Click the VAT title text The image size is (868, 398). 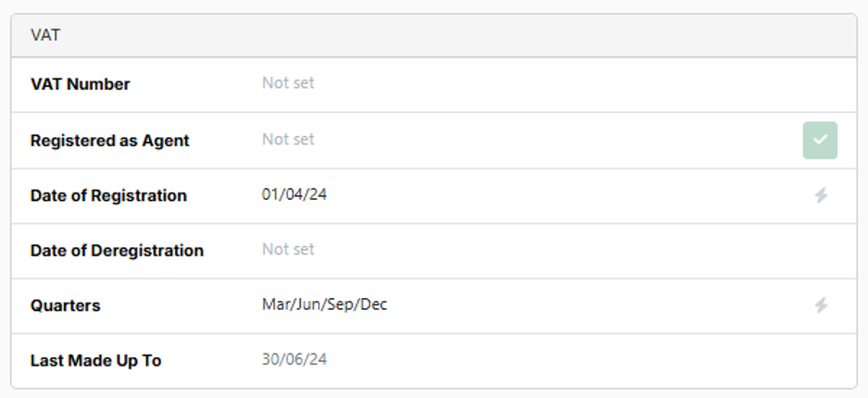(45, 35)
